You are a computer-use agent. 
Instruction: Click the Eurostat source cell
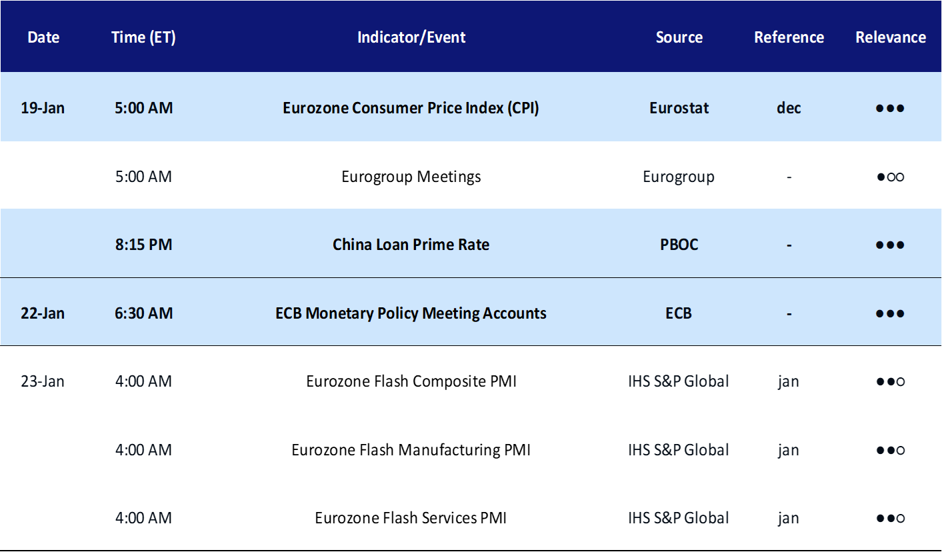click(x=679, y=108)
